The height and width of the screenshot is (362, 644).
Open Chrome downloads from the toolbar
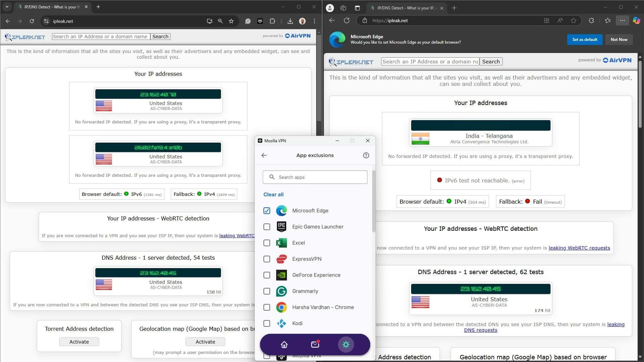[x=290, y=21]
